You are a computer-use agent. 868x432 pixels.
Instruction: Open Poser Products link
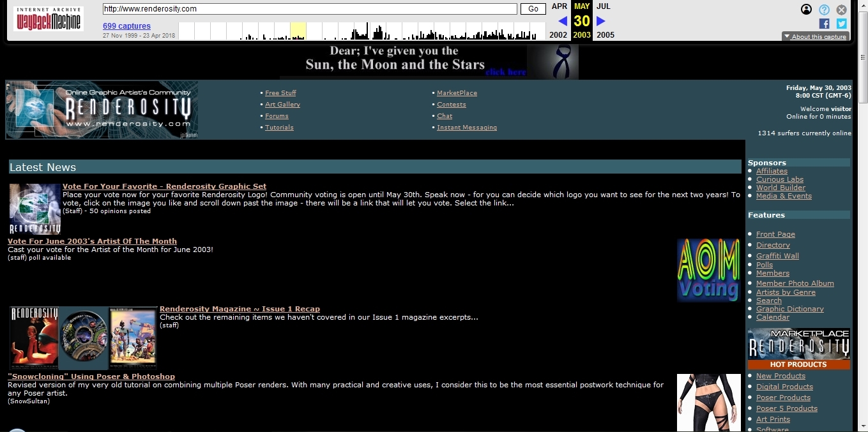(783, 398)
